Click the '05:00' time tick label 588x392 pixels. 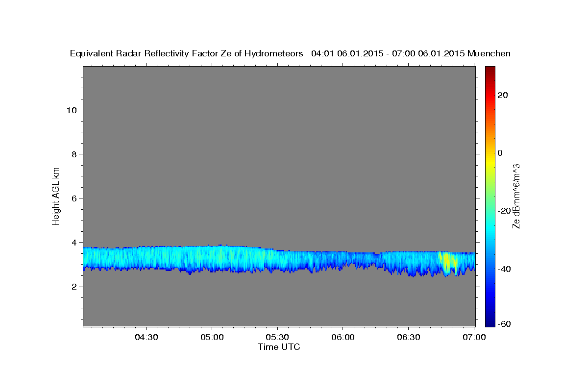pos(212,337)
